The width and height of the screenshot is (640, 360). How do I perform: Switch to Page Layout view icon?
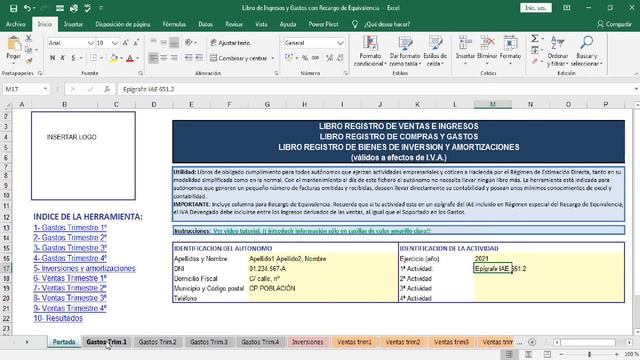pyautogui.click(x=528, y=354)
